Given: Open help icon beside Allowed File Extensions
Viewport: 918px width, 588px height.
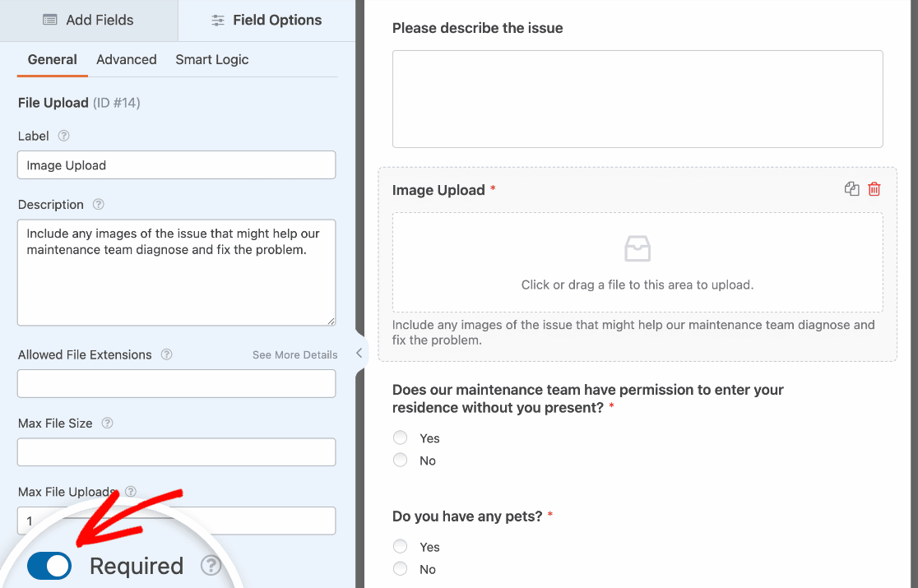Looking at the screenshot, I should pos(166,354).
